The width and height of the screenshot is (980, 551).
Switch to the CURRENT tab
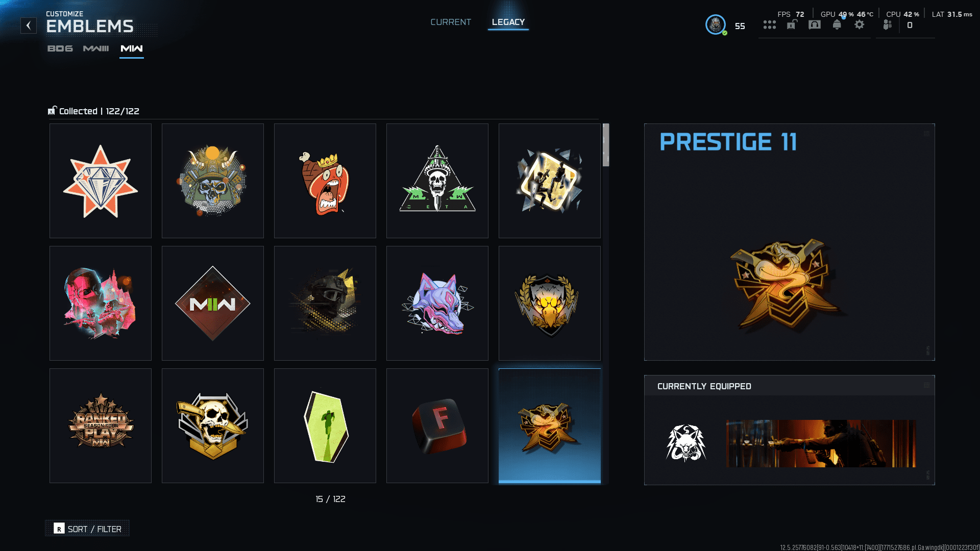451,22
